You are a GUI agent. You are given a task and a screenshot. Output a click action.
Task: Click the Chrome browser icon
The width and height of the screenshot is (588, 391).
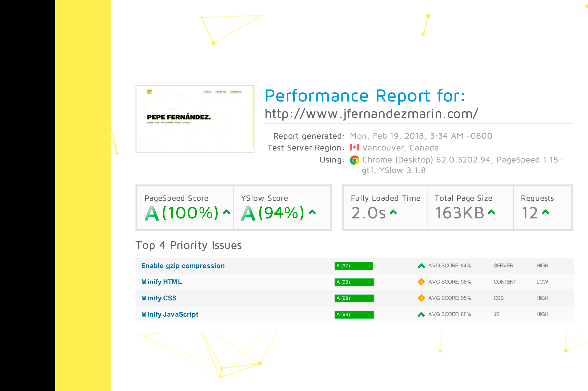click(354, 160)
